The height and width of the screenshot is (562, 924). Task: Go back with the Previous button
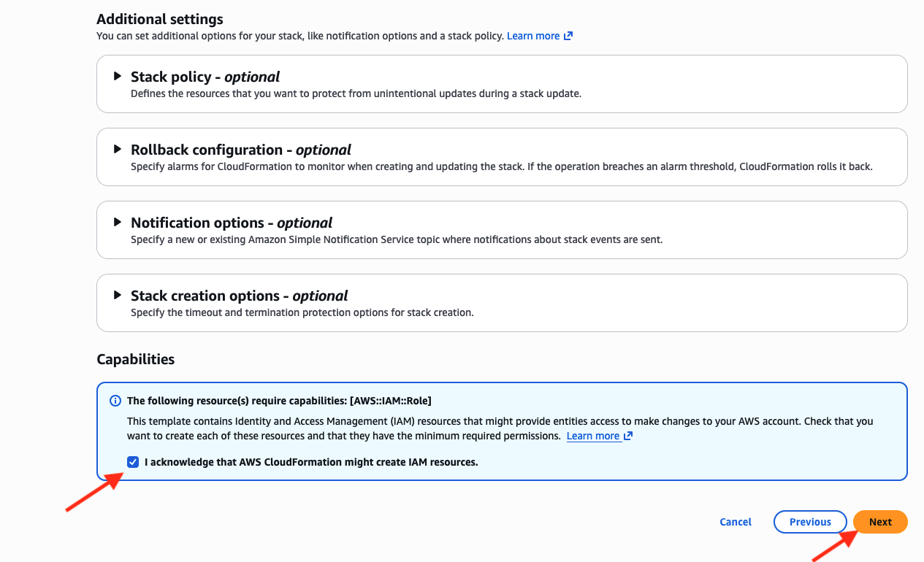tap(810, 522)
